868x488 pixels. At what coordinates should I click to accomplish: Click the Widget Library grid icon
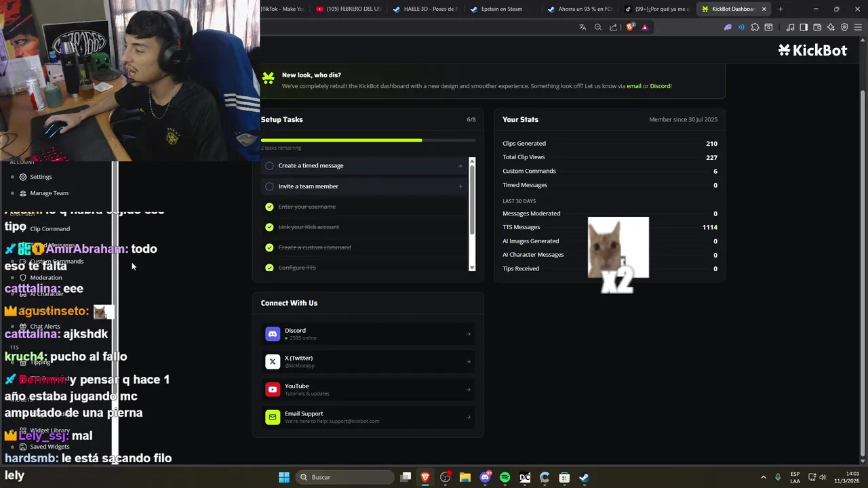click(23, 430)
